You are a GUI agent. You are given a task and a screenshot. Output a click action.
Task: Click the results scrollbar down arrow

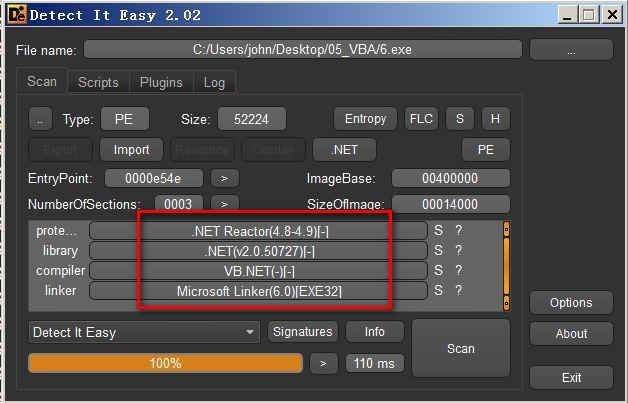pos(506,303)
